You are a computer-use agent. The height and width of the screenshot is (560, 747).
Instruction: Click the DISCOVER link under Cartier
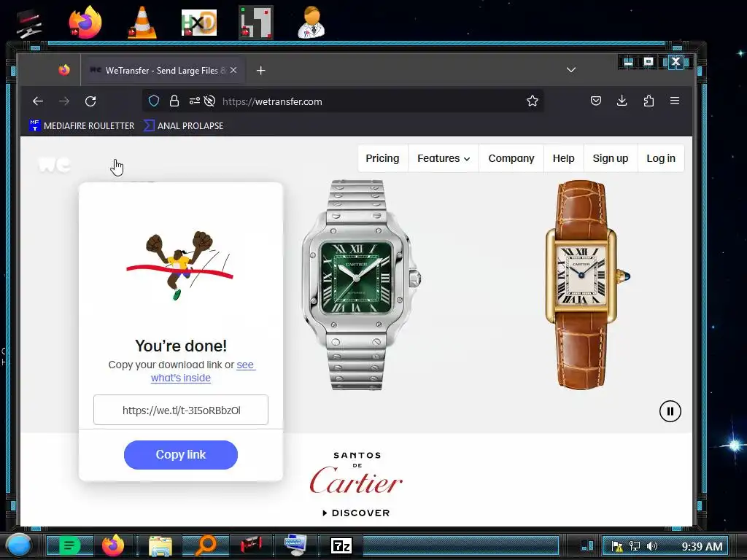click(x=356, y=513)
